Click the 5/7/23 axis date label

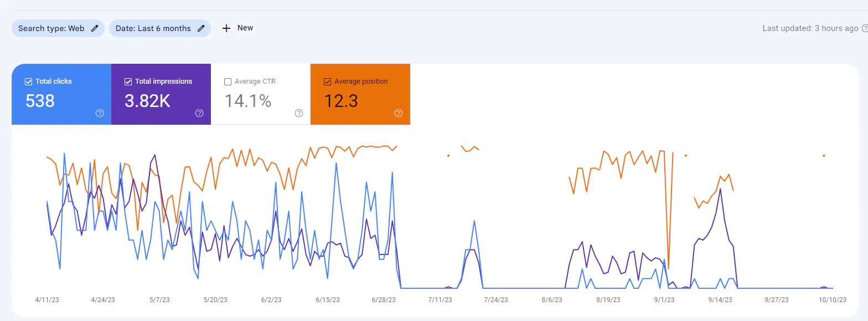159,300
